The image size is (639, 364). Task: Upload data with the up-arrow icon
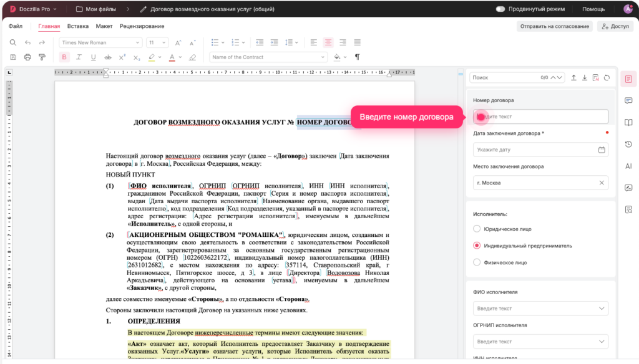point(574,77)
